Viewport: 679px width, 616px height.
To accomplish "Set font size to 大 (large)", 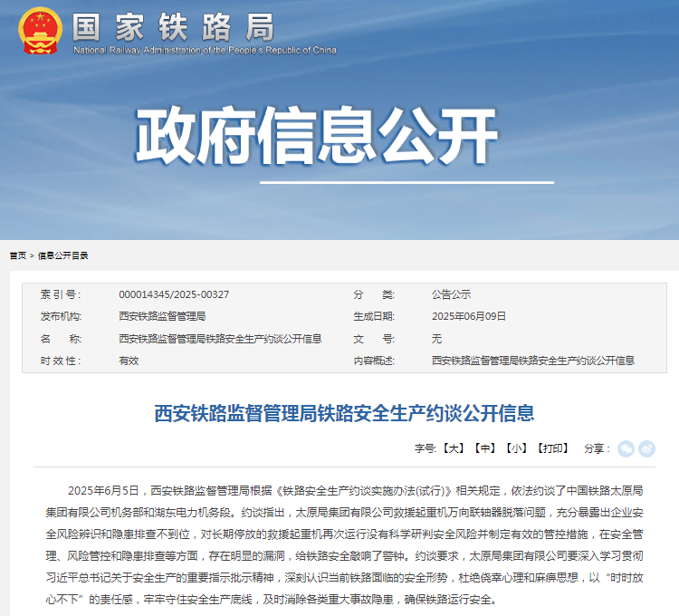I will coord(454,448).
